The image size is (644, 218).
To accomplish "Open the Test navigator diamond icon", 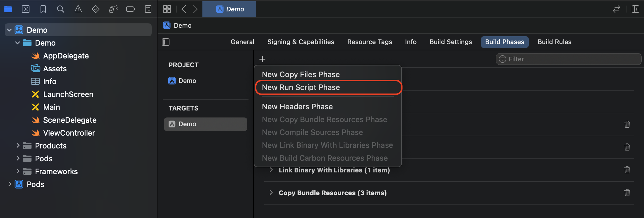I will pyautogui.click(x=95, y=9).
